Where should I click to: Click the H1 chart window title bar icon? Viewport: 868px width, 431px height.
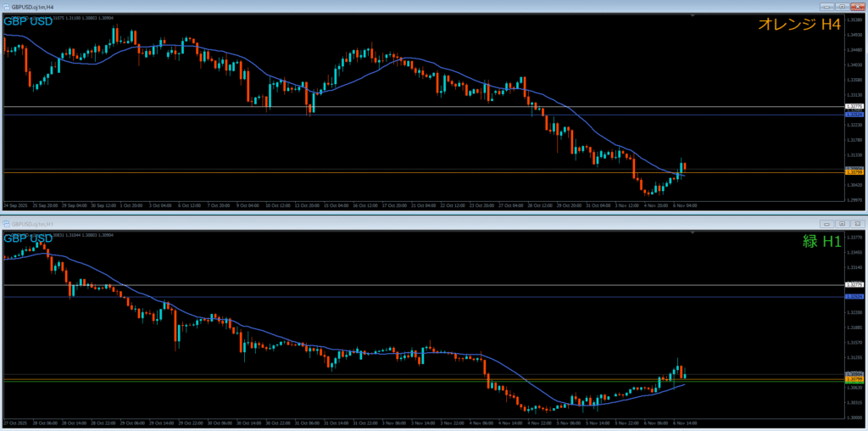[7, 224]
